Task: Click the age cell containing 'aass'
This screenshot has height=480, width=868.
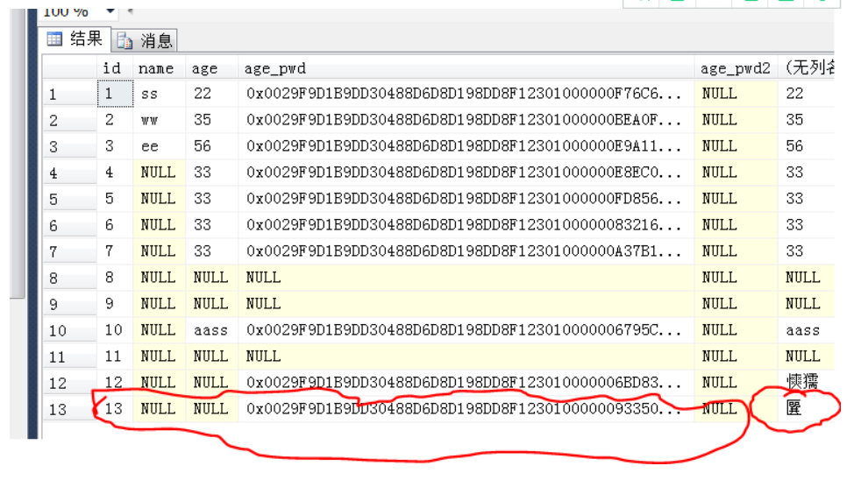Action: click(x=210, y=330)
